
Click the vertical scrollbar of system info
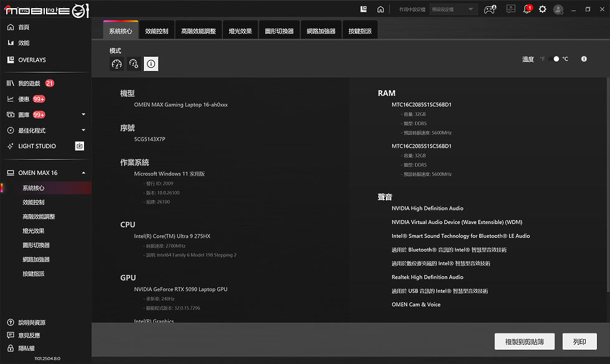pos(608,184)
